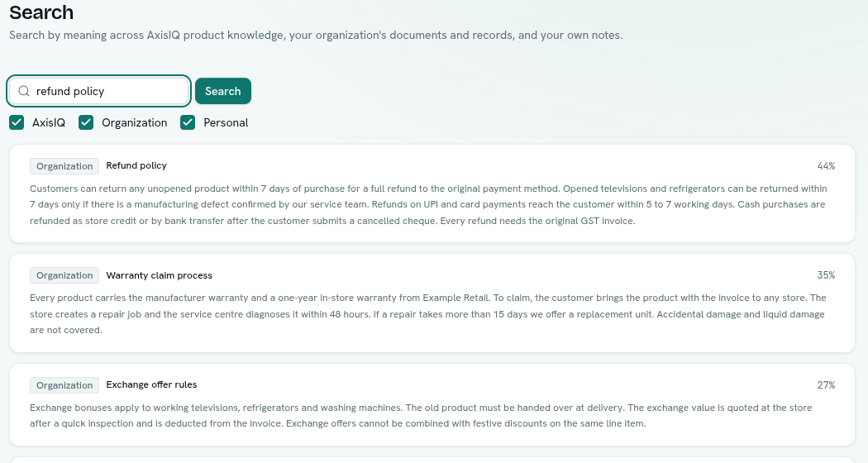868x463 pixels.
Task: Open the 'Exchange offer rules' result
Action: click(x=151, y=385)
